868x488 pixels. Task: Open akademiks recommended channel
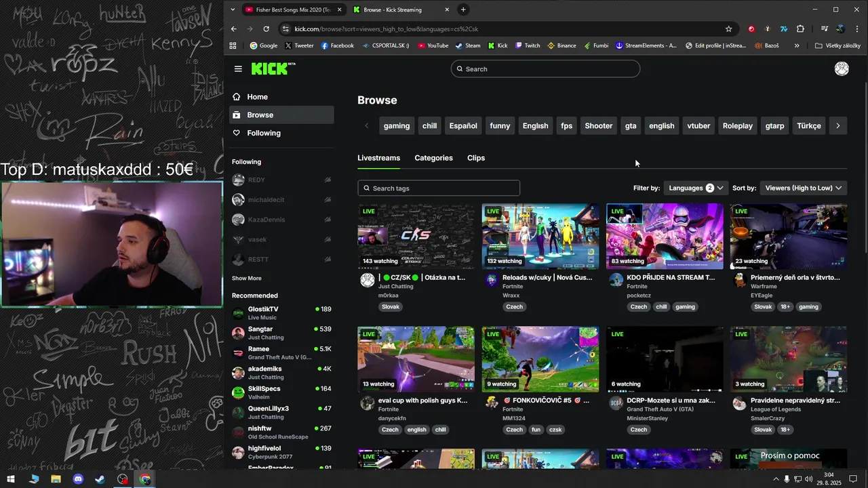point(281,373)
